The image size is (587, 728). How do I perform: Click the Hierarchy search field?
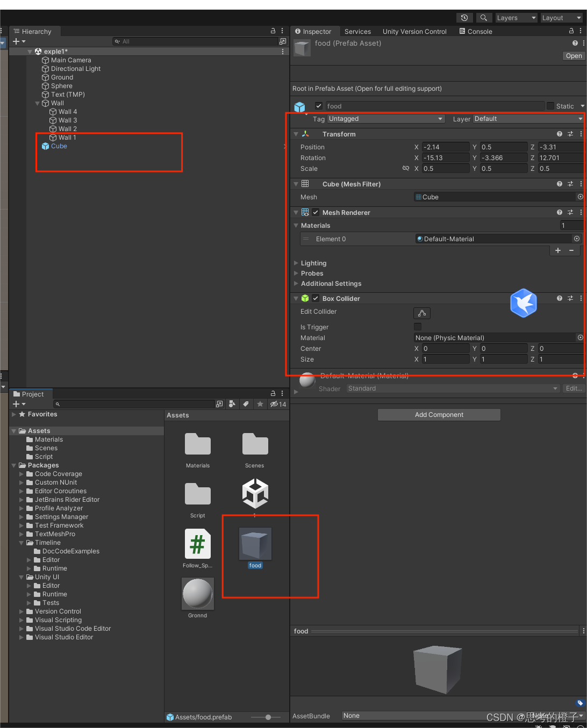(x=194, y=41)
